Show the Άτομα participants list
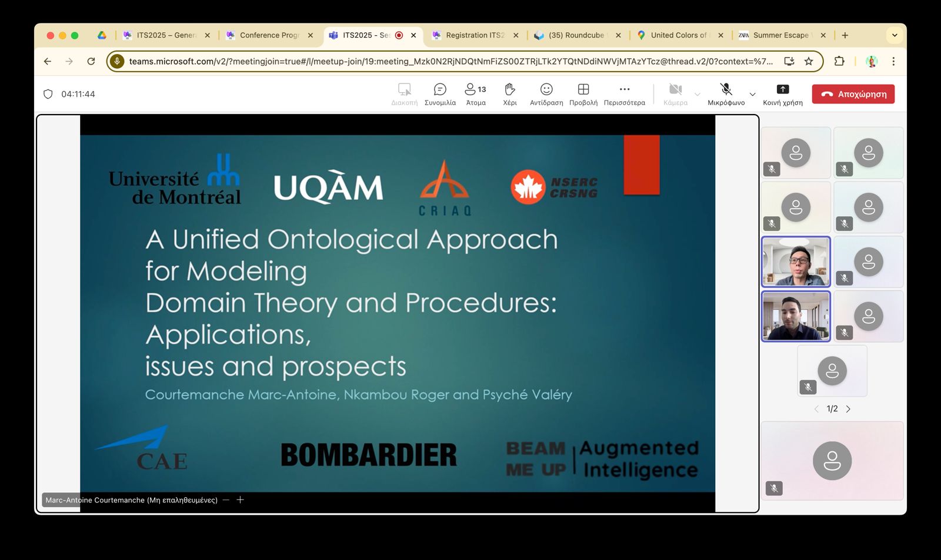Screen dimensions: 941x560 (x=476, y=94)
